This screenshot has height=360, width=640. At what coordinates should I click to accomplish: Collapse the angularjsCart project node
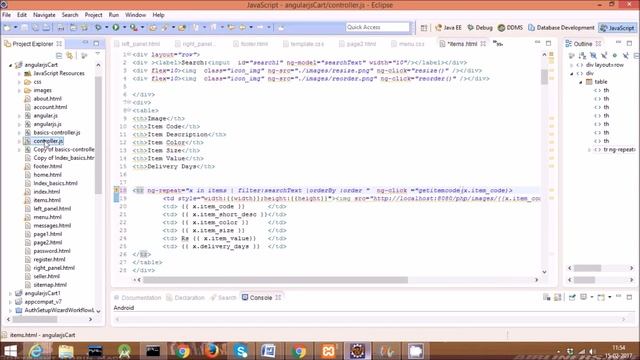[11, 65]
